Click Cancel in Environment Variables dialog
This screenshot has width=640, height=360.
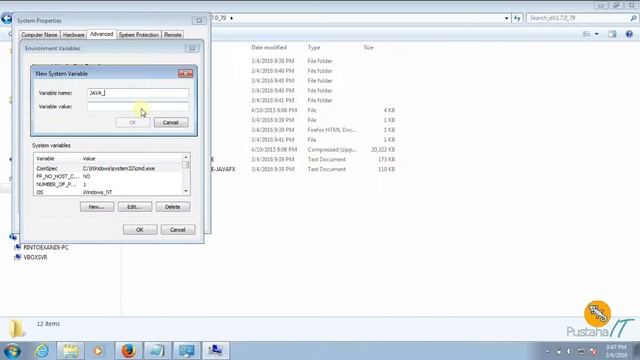click(x=178, y=230)
